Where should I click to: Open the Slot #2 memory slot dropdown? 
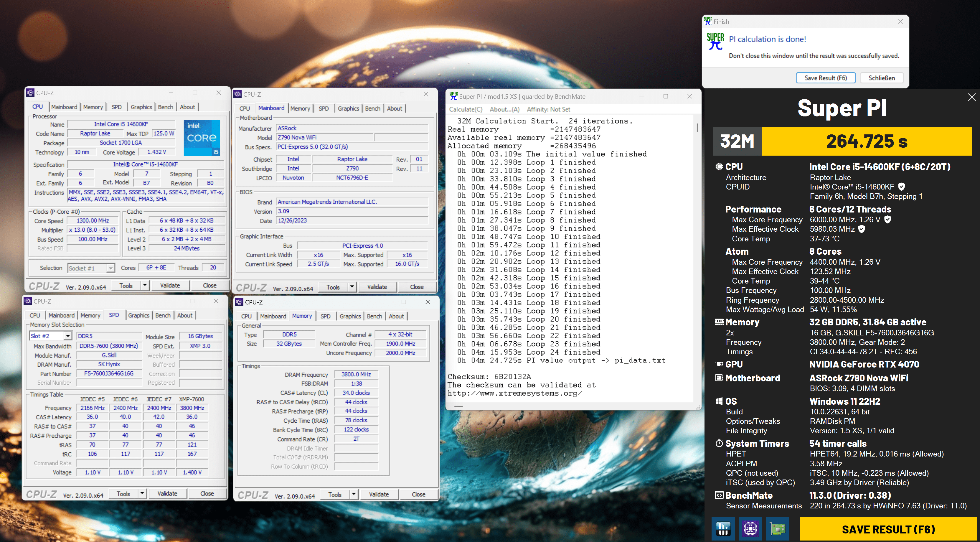coord(67,336)
